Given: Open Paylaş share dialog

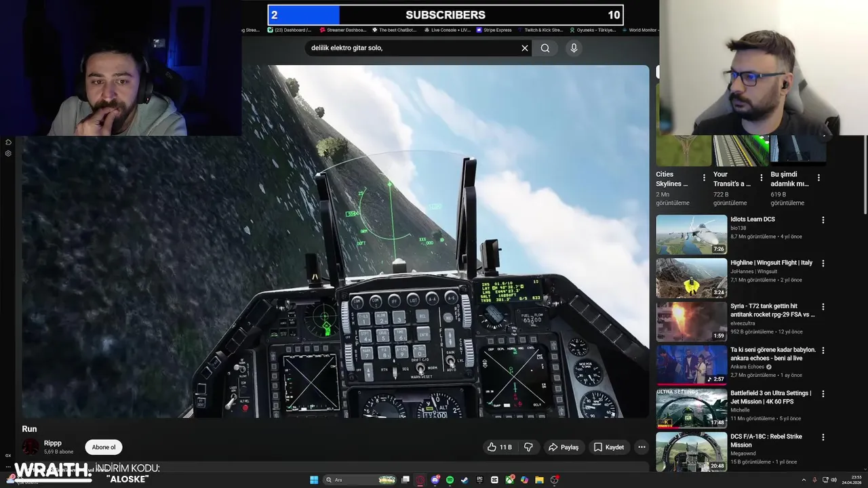Looking at the screenshot, I should (x=564, y=447).
